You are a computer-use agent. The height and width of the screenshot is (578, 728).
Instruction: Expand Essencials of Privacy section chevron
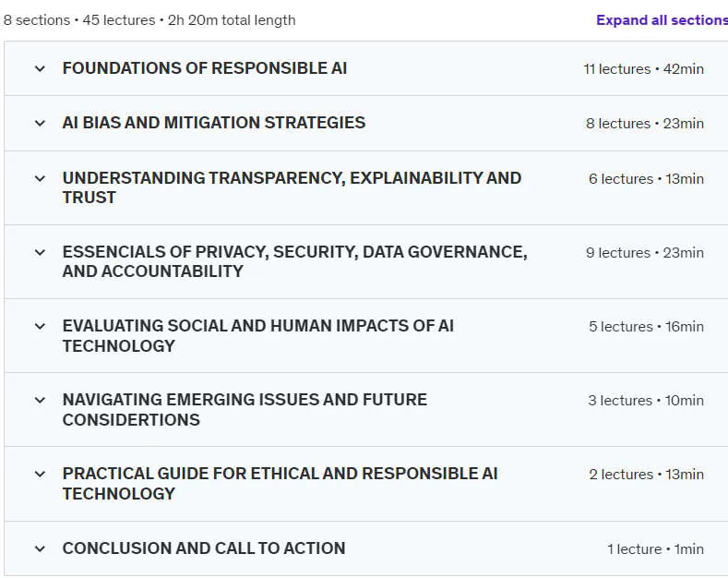40,252
